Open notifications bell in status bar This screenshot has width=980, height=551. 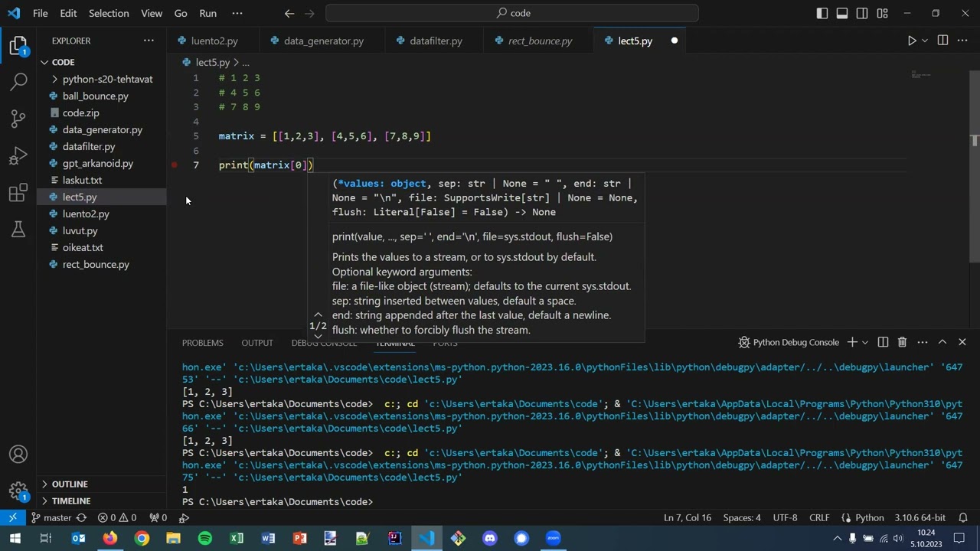[964, 518]
